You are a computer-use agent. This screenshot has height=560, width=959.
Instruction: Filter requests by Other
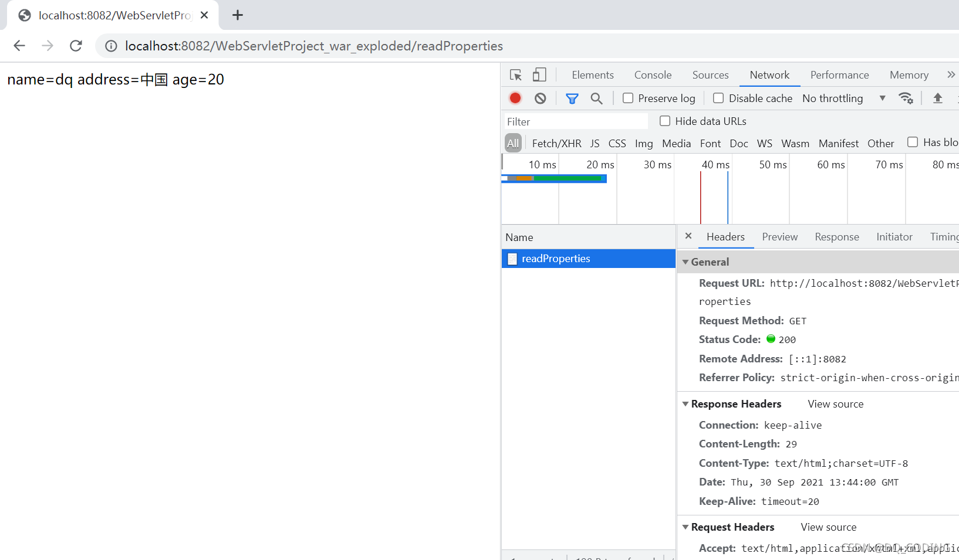[x=881, y=144]
